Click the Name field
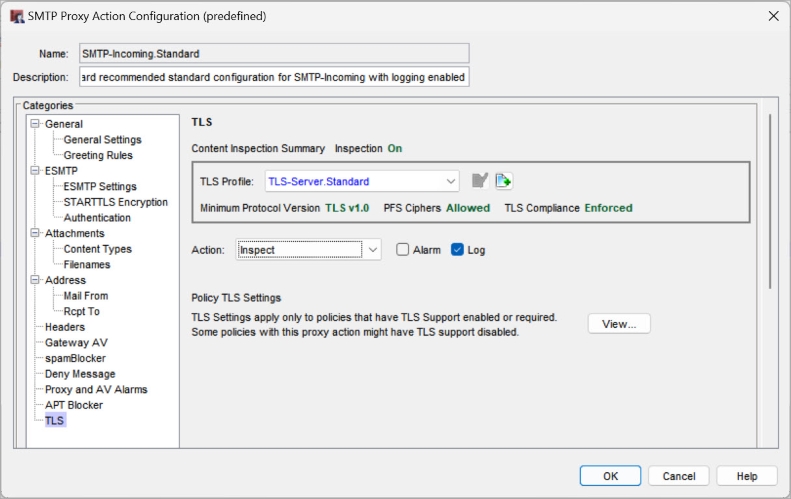 (x=274, y=53)
